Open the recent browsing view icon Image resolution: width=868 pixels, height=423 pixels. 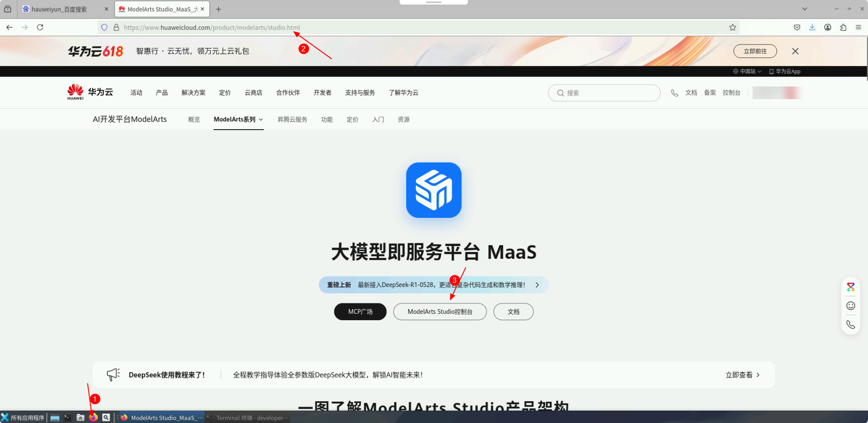[x=8, y=9]
